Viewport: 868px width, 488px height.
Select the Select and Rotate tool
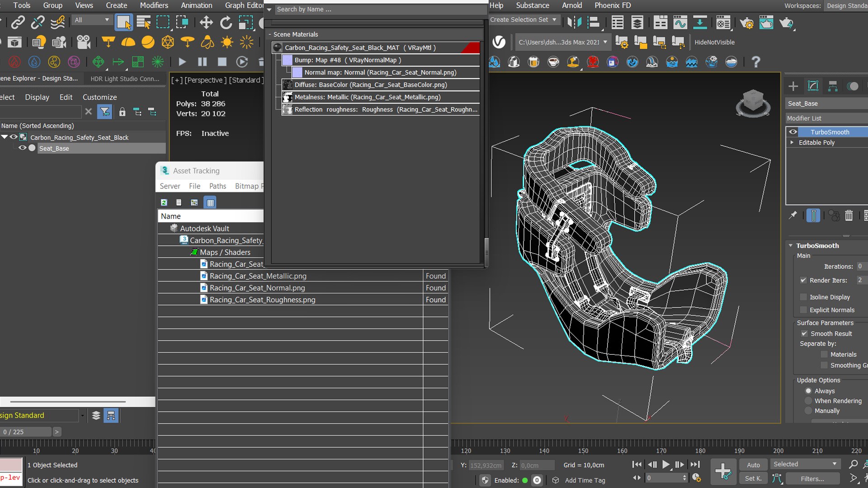click(226, 22)
